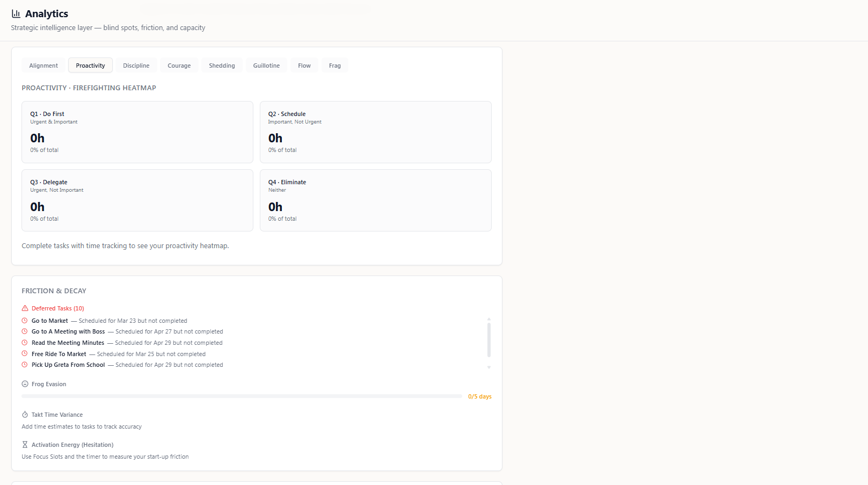Click the Deferred Tasks warning triangle icon
This screenshot has width=868, height=485.
25,308
